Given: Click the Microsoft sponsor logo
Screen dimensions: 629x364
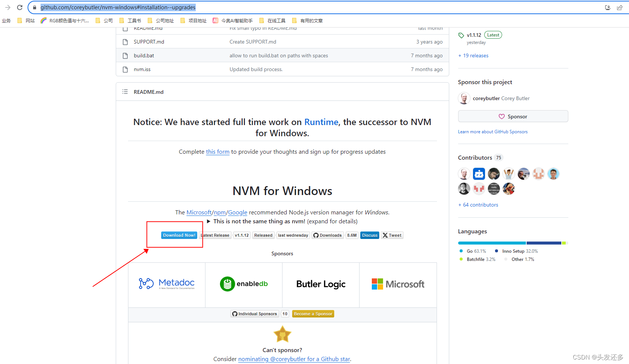Looking at the screenshot, I should pos(398,284).
